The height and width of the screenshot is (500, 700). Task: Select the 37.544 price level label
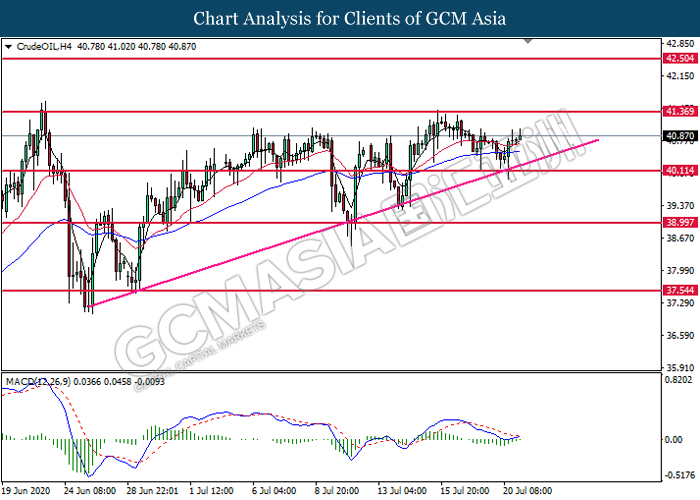point(680,290)
